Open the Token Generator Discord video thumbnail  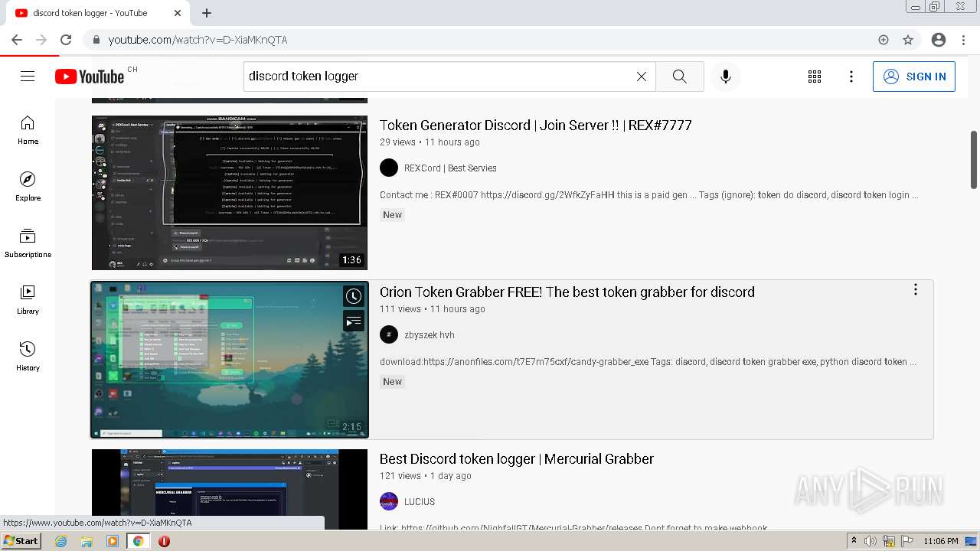[x=230, y=193]
